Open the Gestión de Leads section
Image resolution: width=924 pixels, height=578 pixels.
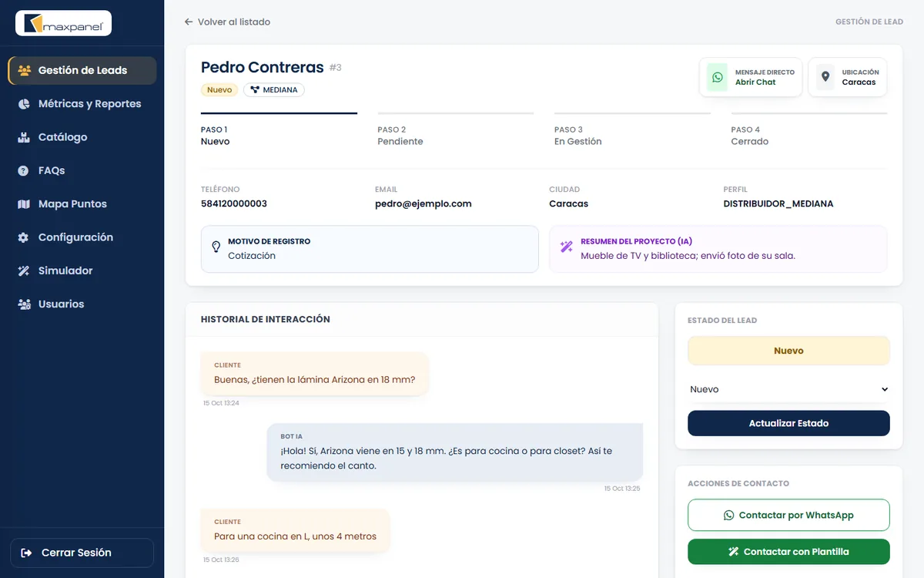click(82, 70)
